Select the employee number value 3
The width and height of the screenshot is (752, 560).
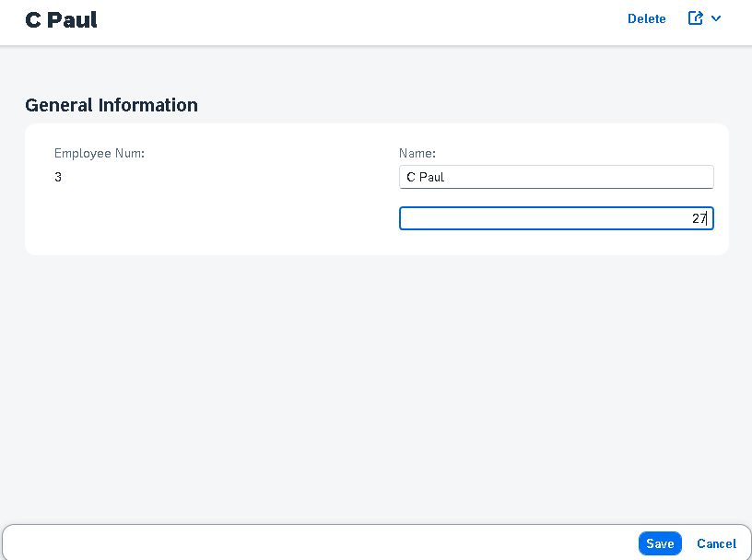(58, 177)
